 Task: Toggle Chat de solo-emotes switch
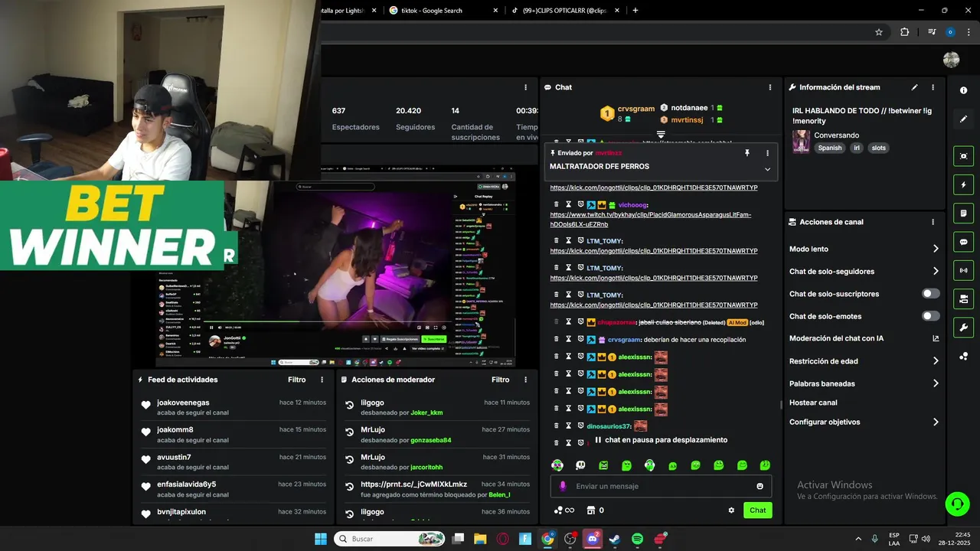pos(931,316)
